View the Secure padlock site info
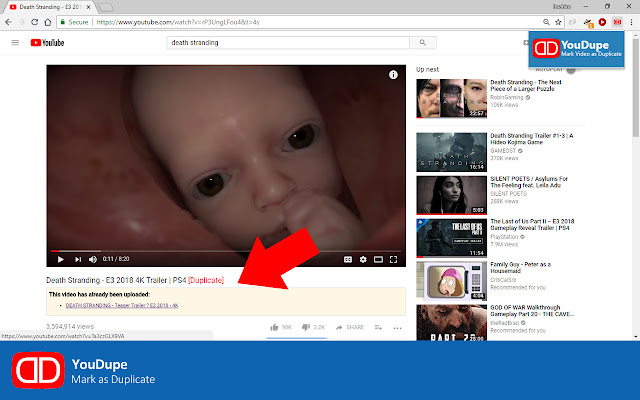The image size is (640, 400). (x=74, y=22)
